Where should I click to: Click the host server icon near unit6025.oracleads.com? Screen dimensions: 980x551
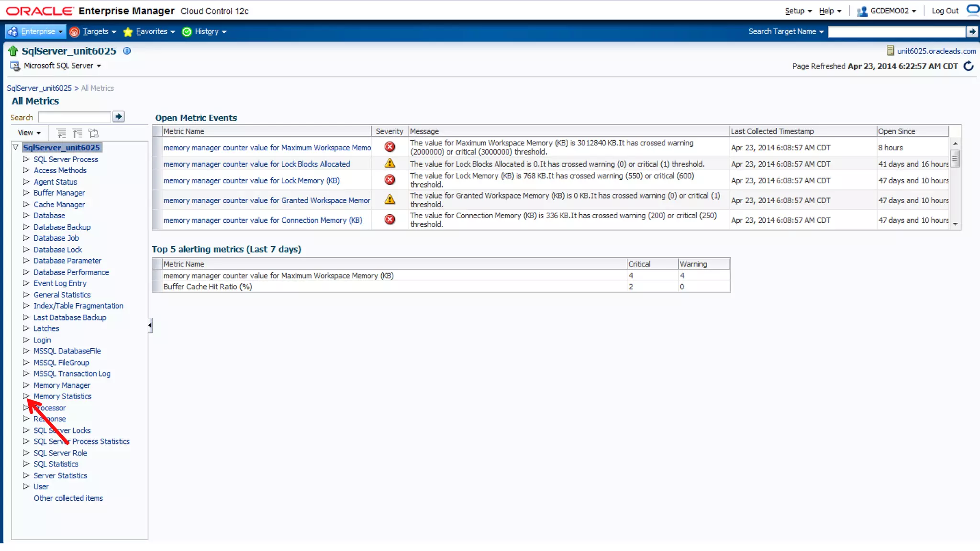(x=891, y=51)
